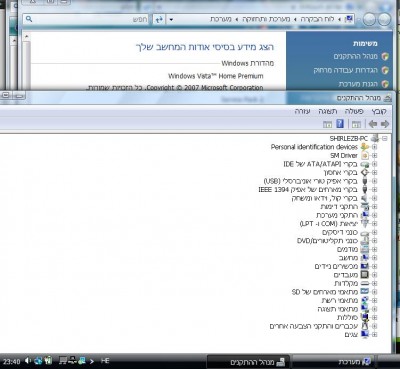Click the IDE ATA/ATAPI controllers icon
400x369 pixels.
tap(365, 164)
